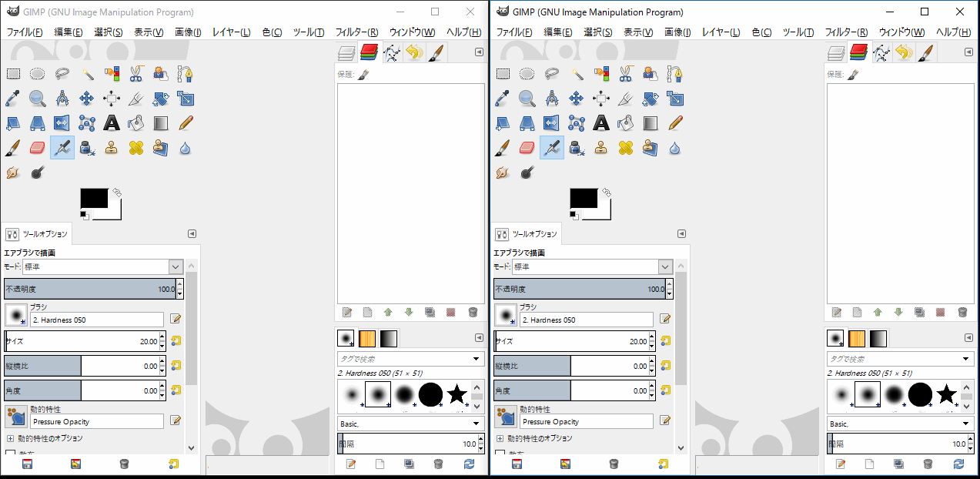Select Color Picker tool in left GIMP window
The height and width of the screenshot is (479, 980).
tap(13, 99)
